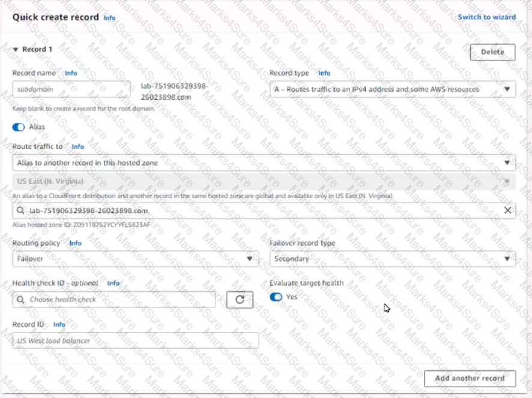Expand the Routing policy Failover dropdown
The width and height of the screenshot is (532, 398).
[x=135, y=259]
